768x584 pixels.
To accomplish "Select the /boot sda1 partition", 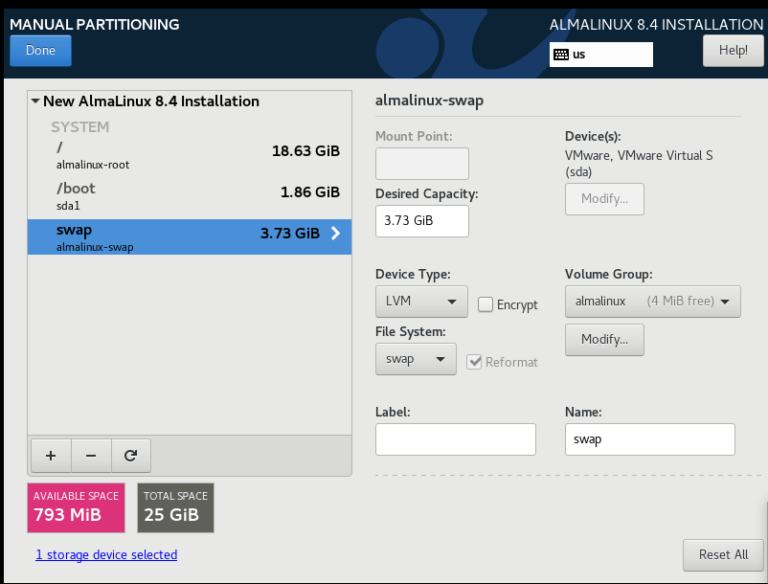I will pyautogui.click(x=190, y=196).
